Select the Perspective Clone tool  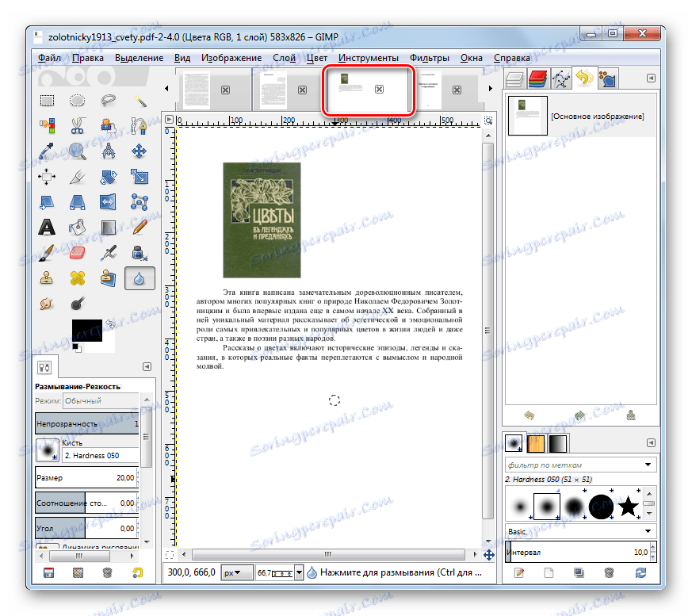[x=108, y=278]
